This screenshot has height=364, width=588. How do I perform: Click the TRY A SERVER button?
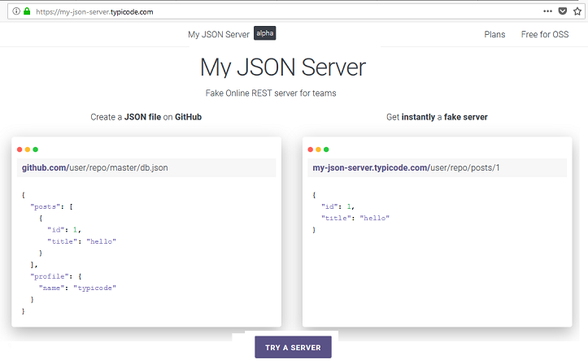pos(294,347)
